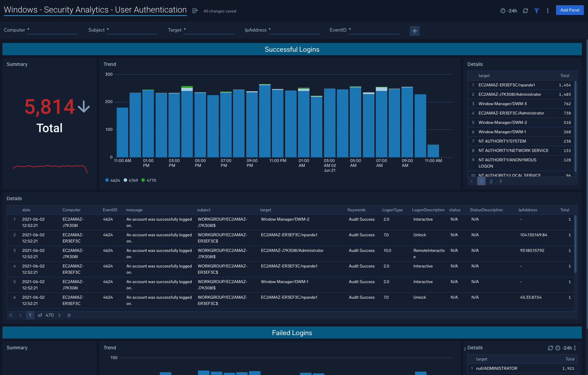Select page 2 of the target Details list
The image size is (588, 375).
coord(491,181)
